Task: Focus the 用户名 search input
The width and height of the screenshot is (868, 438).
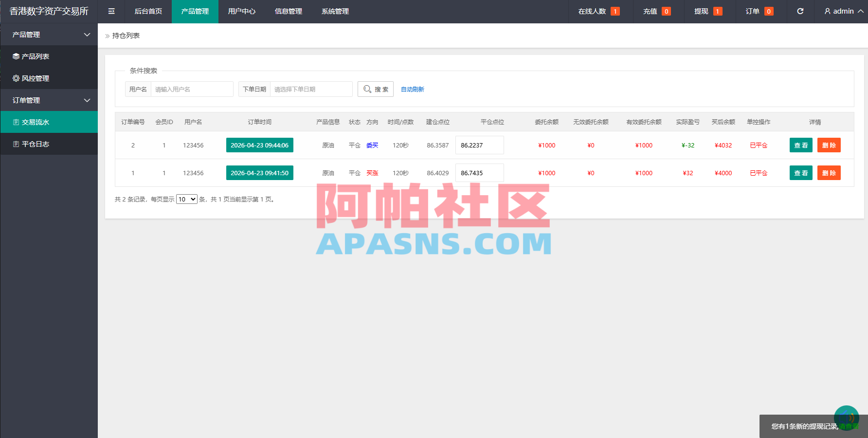Action: coord(192,89)
